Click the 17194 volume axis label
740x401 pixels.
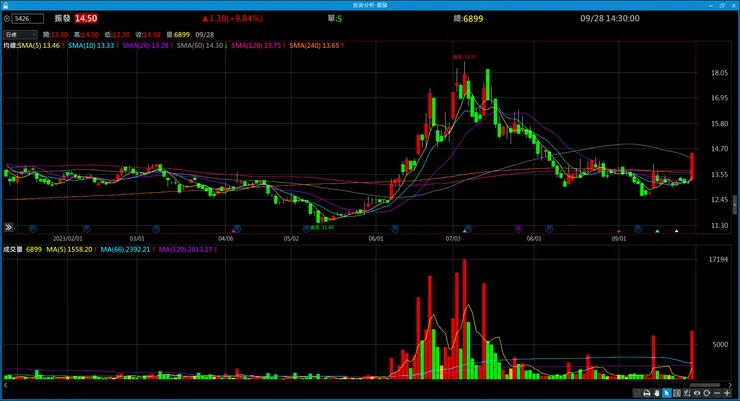[718, 259]
